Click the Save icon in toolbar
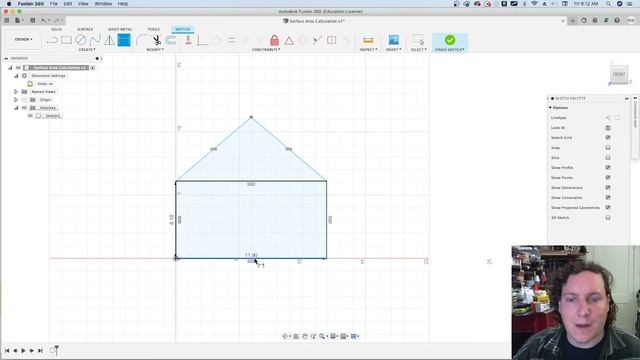 [x=33, y=20]
